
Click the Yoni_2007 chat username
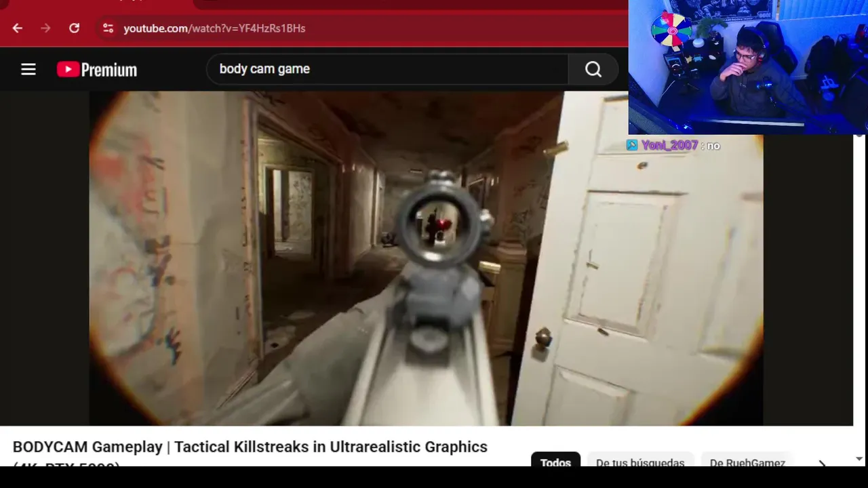point(669,145)
